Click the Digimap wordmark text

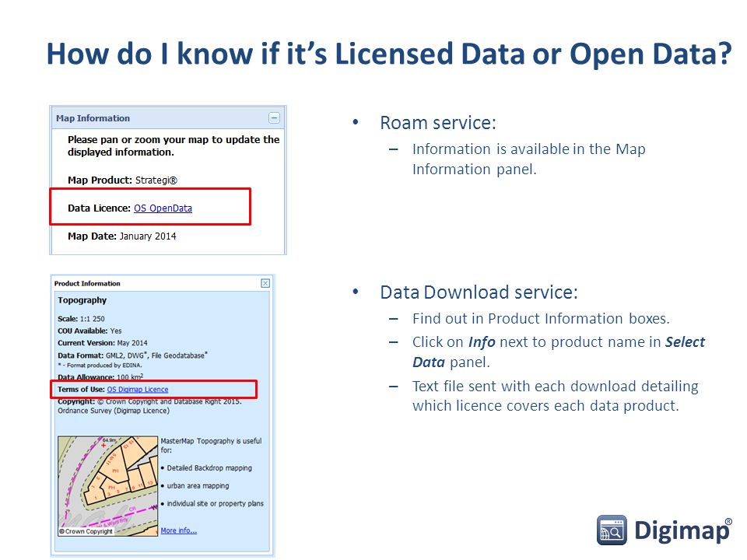[682, 530]
